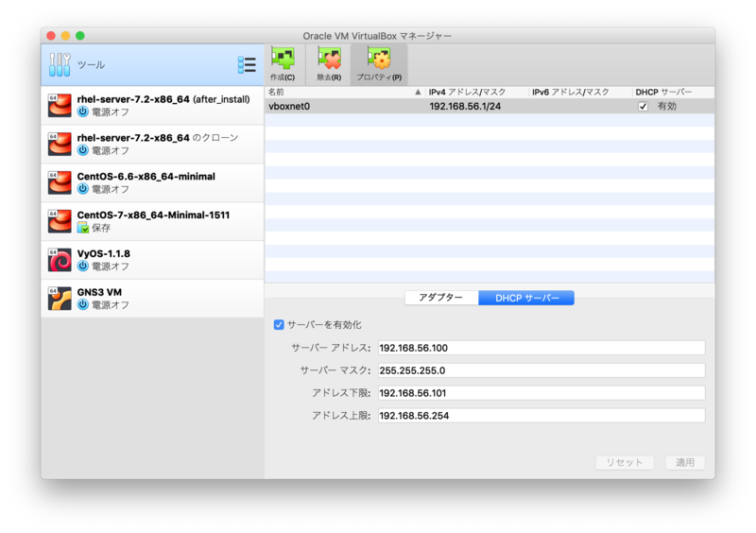Screen dimensions: 756x533
Task: Click the 有効 text in vboxnet0 row
Action: pyautogui.click(x=667, y=107)
